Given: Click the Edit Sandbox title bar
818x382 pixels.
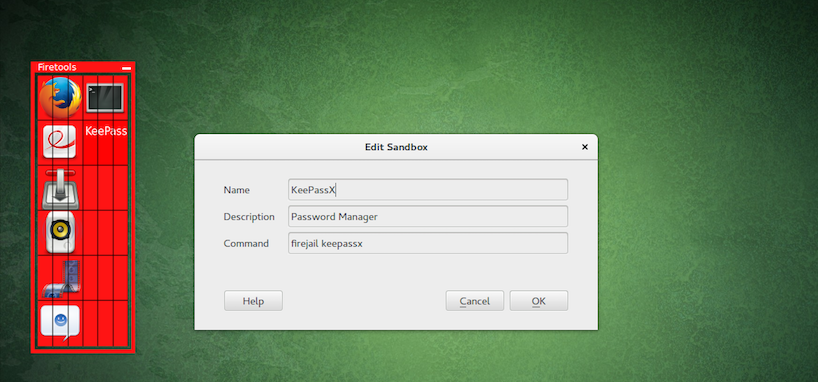Looking at the screenshot, I should tap(396, 147).
